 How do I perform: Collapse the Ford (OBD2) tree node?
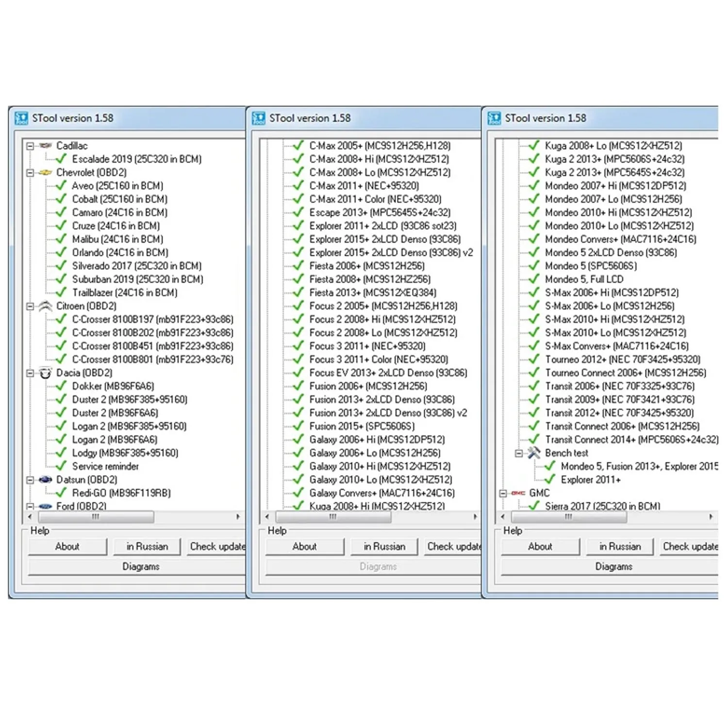point(30,506)
